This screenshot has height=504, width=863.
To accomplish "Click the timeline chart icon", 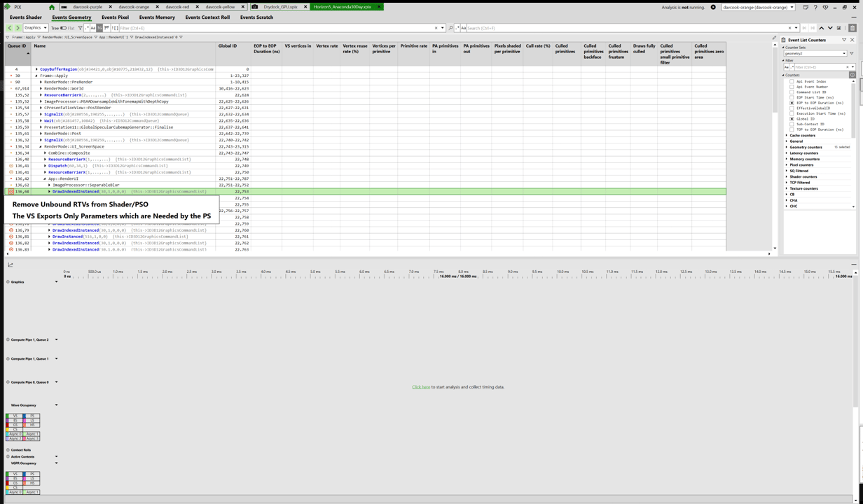I will [11, 265].
